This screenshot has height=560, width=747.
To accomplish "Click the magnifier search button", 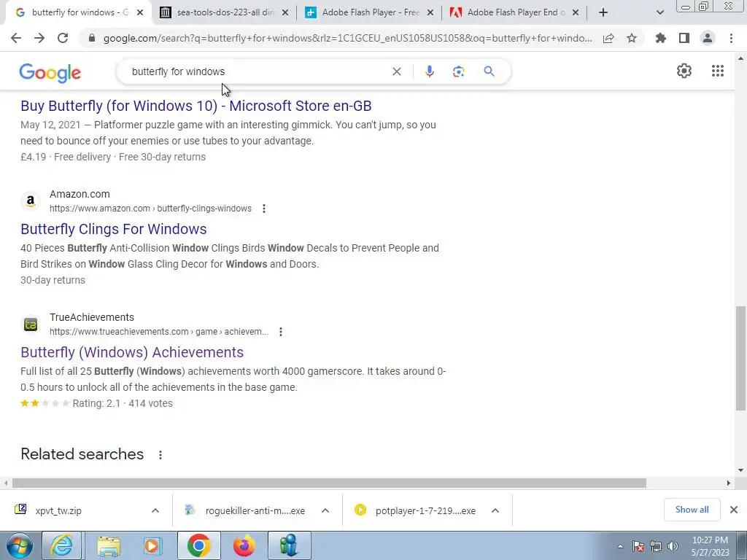I will [489, 71].
